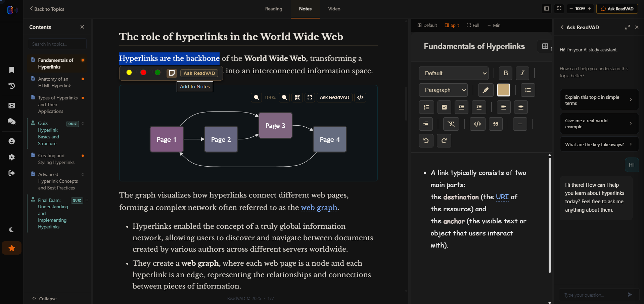The width and height of the screenshot is (644, 304).
Task: Ask ReadVAD about the diagram
Action: coord(334,97)
